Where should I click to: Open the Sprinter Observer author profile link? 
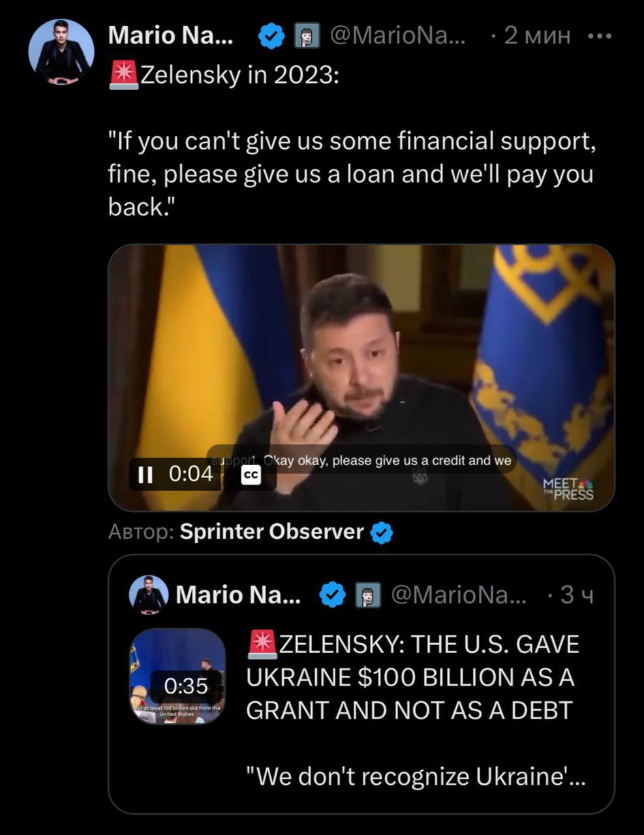tap(271, 532)
